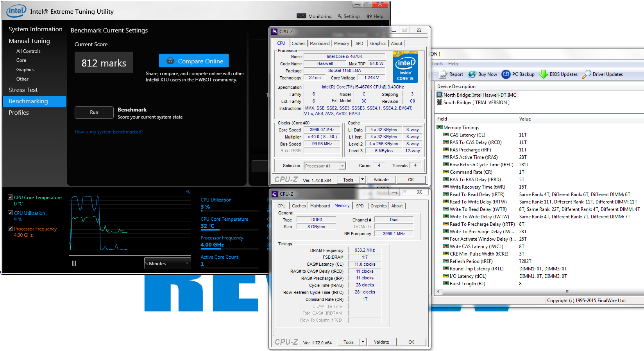
Task: Open the 5 Minutes time range dropdown
Action: [168, 264]
